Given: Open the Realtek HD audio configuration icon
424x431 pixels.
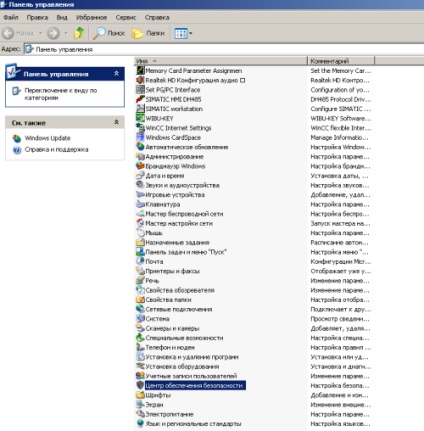Looking at the screenshot, I should coord(140,80).
